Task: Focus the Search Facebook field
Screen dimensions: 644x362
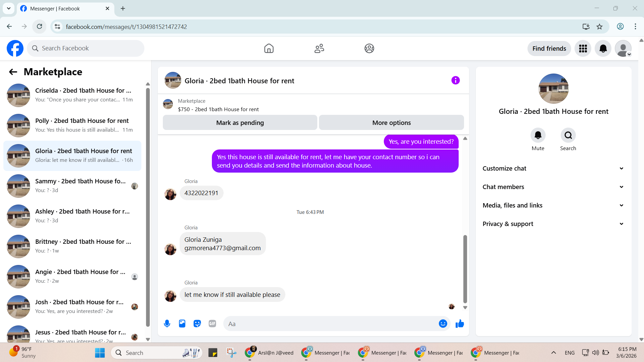Action: point(86,48)
